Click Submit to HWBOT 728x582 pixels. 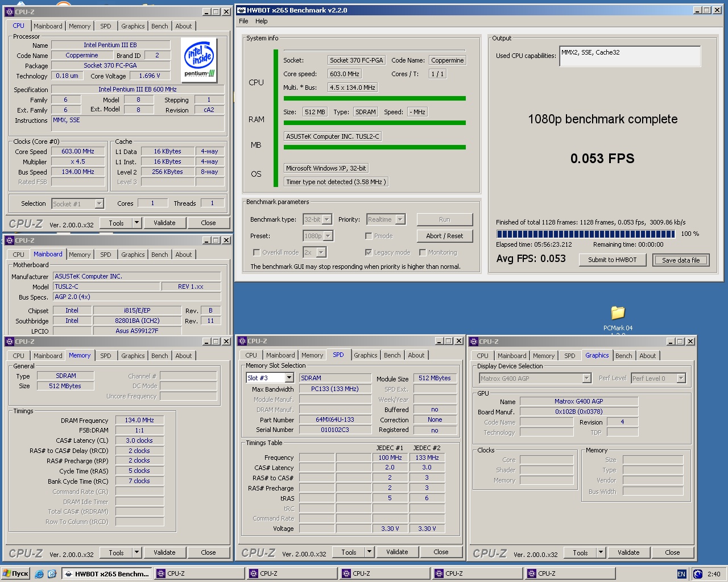point(613,260)
